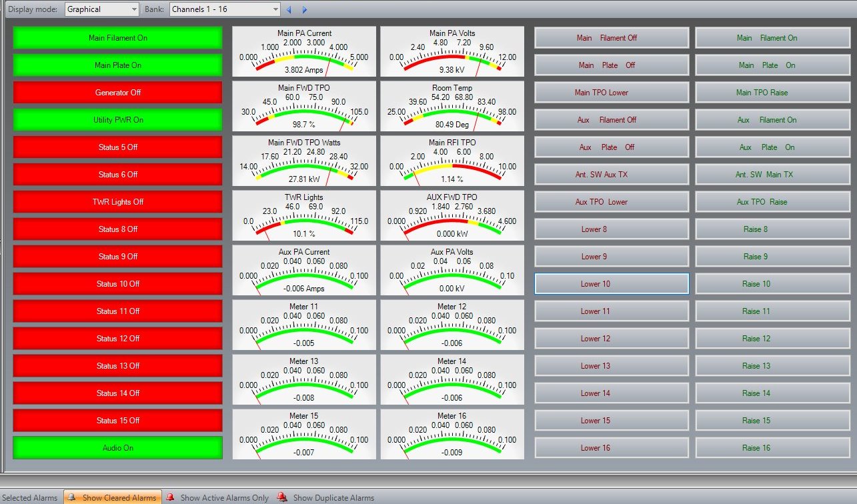857x504 pixels.
Task: Click the Main Plate Off button
Action: click(x=612, y=65)
